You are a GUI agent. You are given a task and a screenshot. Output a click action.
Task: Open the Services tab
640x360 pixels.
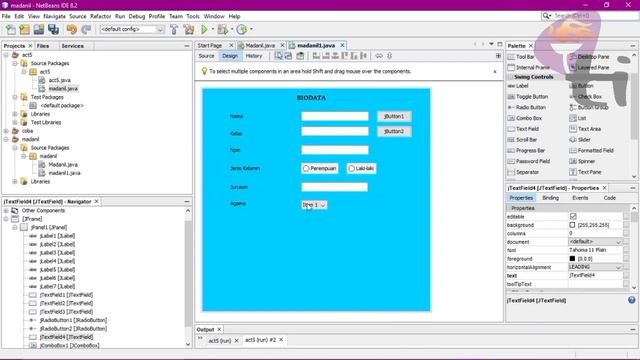pos(73,46)
